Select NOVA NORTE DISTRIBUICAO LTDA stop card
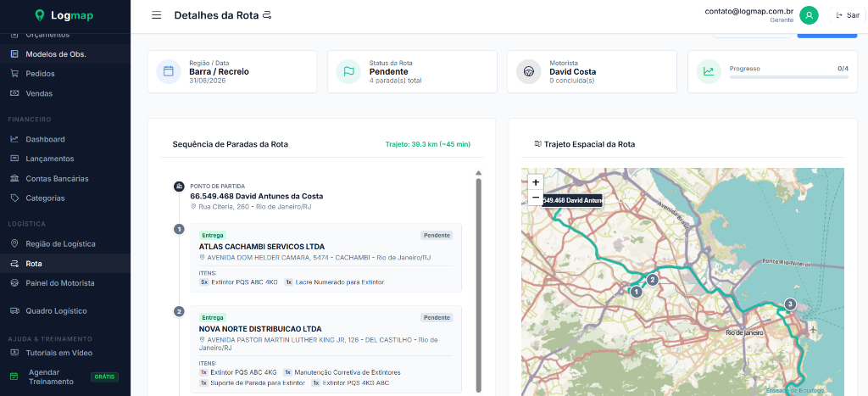The image size is (868, 396). [x=326, y=349]
